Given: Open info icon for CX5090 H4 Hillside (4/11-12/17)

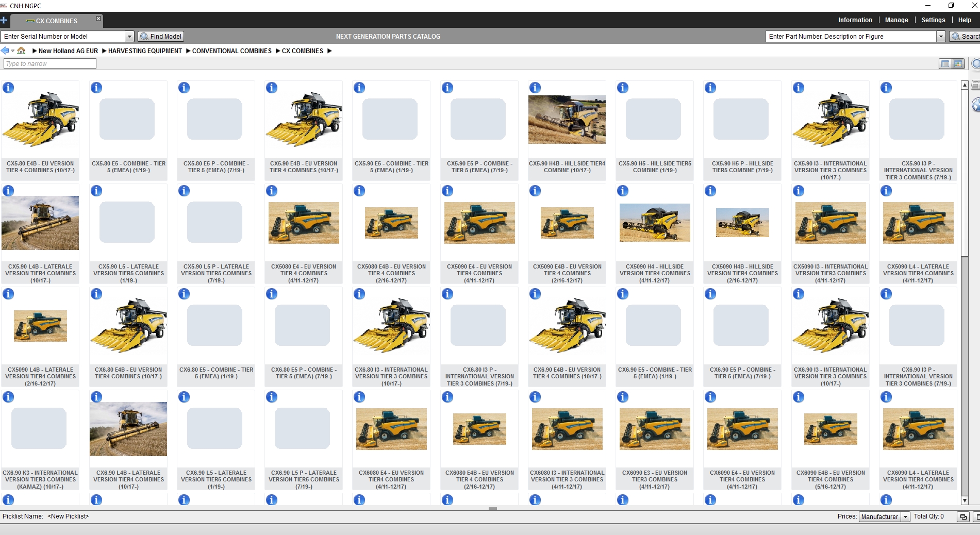Looking at the screenshot, I should tap(623, 191).
